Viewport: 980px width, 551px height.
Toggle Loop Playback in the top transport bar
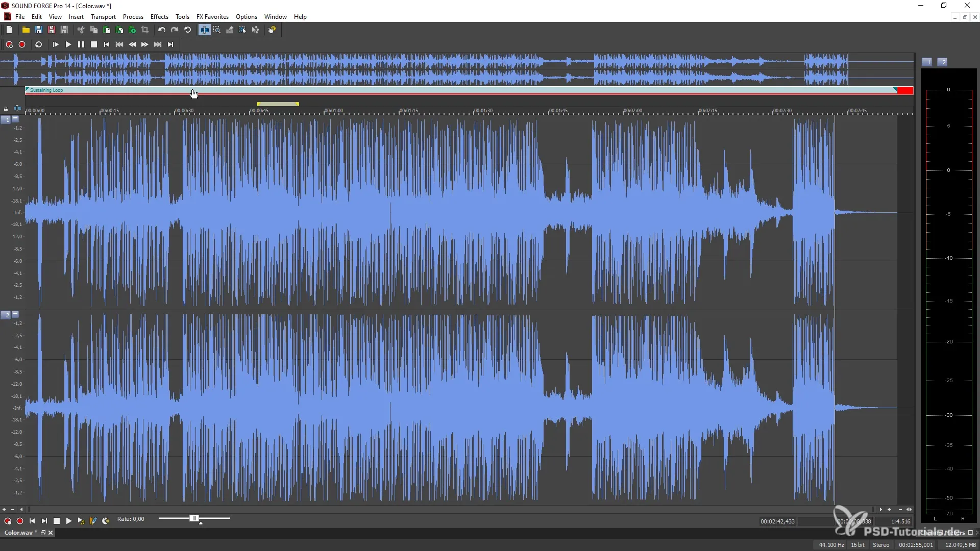click(x=38, y=44)
